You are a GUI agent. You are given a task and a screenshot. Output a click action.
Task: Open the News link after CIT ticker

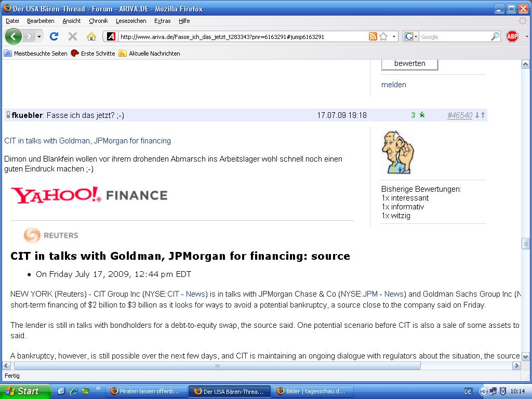(x=195, y=294)
